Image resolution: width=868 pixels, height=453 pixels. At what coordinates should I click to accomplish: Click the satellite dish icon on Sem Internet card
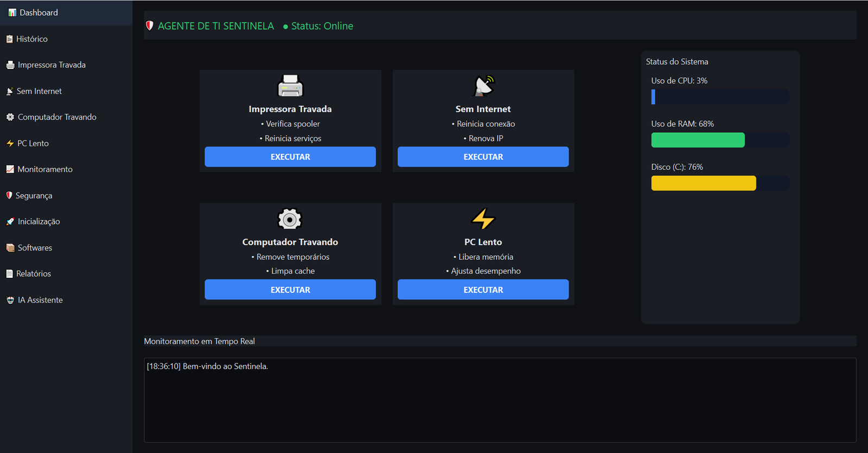click(x=483, y=86)
